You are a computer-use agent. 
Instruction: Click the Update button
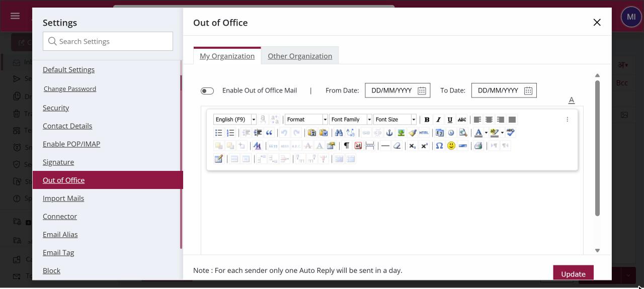tap(573, 273)
